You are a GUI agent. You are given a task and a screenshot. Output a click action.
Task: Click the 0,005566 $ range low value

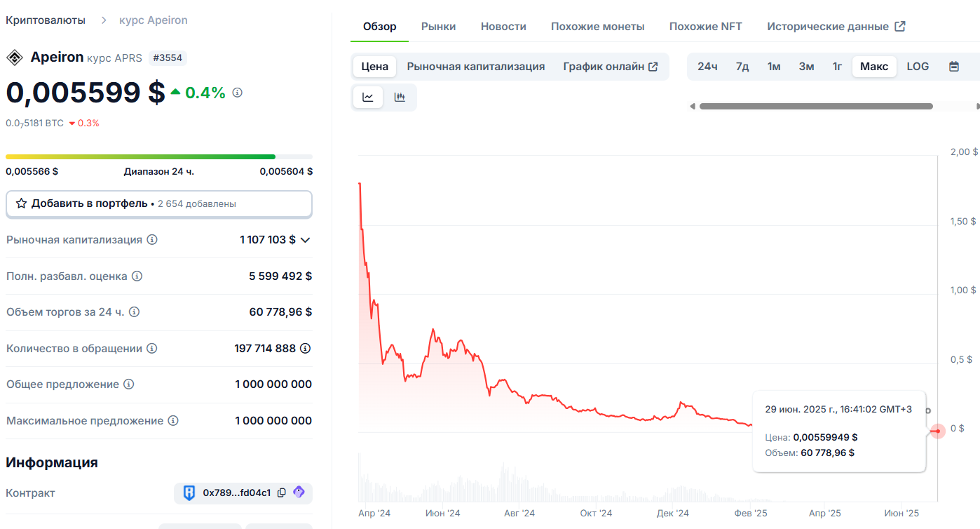pyautogui.click(x=32, y=171)
